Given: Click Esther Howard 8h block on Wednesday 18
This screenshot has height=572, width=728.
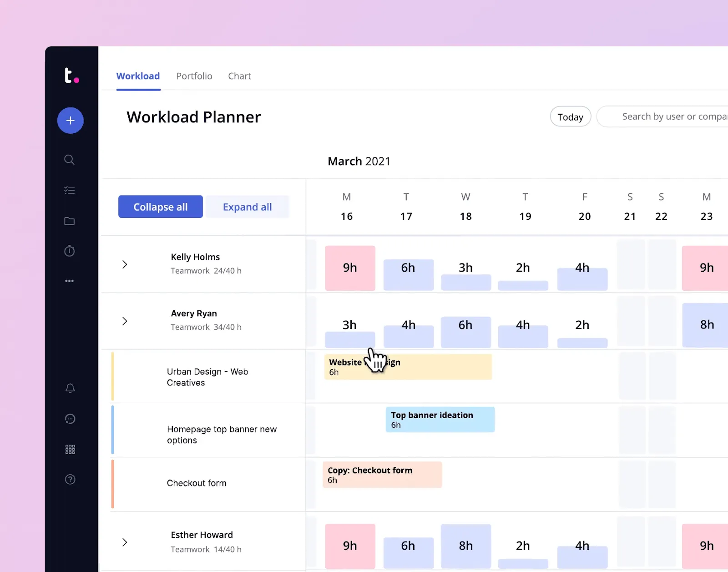Looking at the screenshot, I should click(x=466, y=547).
